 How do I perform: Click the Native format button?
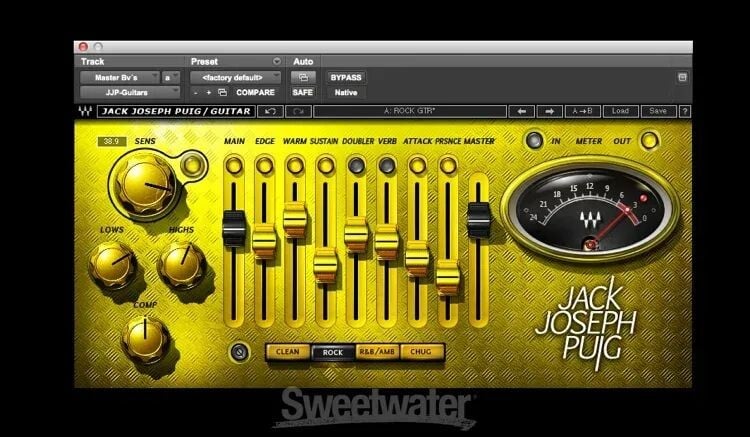[346, 92]
